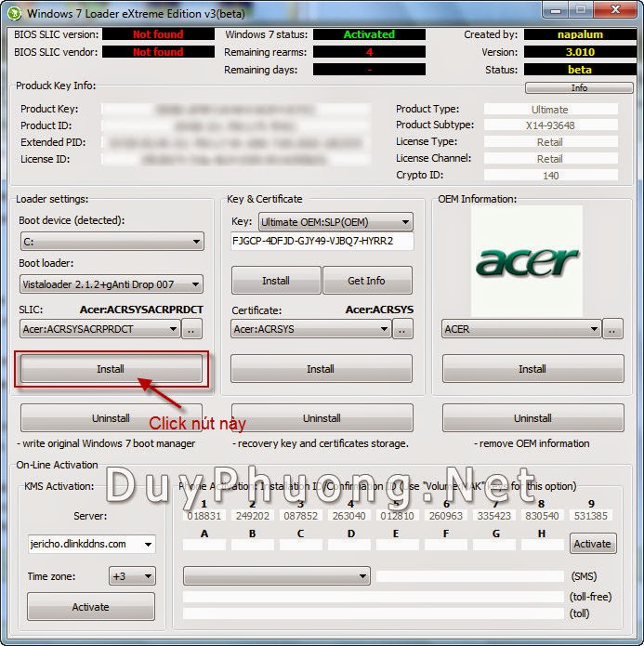Click the OEM Information browse '..' button
Screen dimensions: 644x646
coord(612,329)
